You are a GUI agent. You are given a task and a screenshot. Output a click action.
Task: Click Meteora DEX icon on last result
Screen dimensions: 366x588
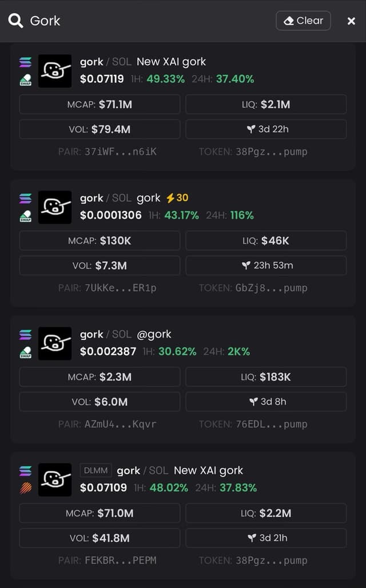coord(26,488)
